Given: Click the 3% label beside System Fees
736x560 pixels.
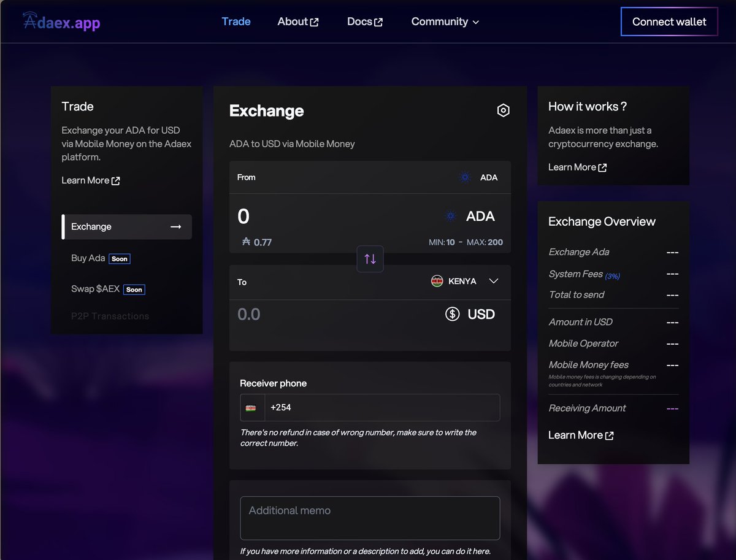Looking at the screenshot, I should point(612,276).
